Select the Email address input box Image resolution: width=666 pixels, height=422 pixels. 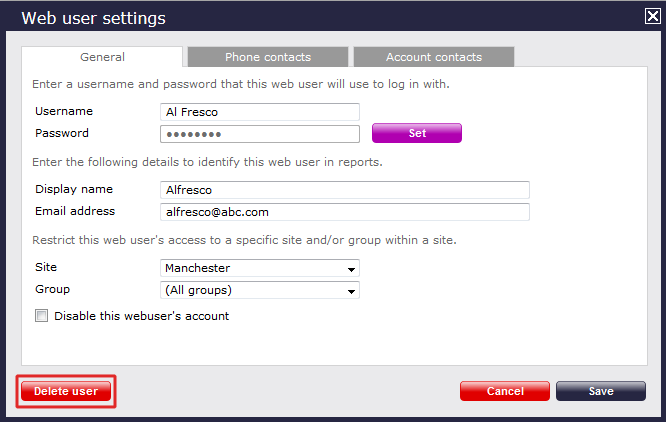click(344, 212)
